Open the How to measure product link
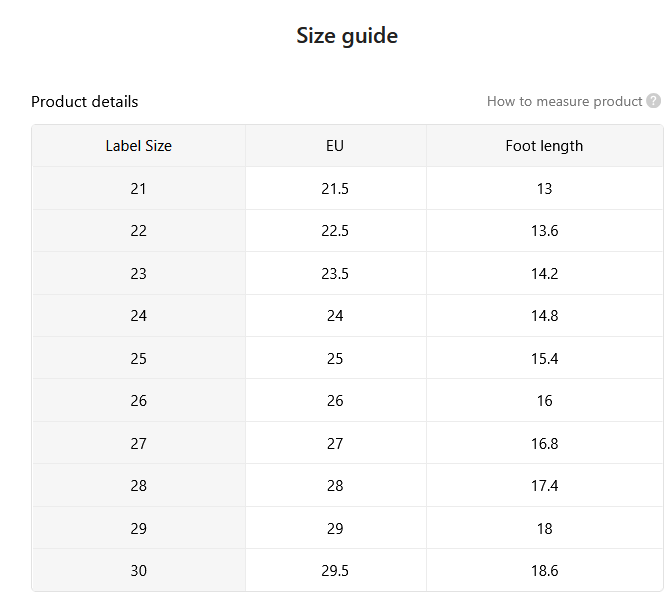This screenshot has height=605, width=669. point(564,102)
